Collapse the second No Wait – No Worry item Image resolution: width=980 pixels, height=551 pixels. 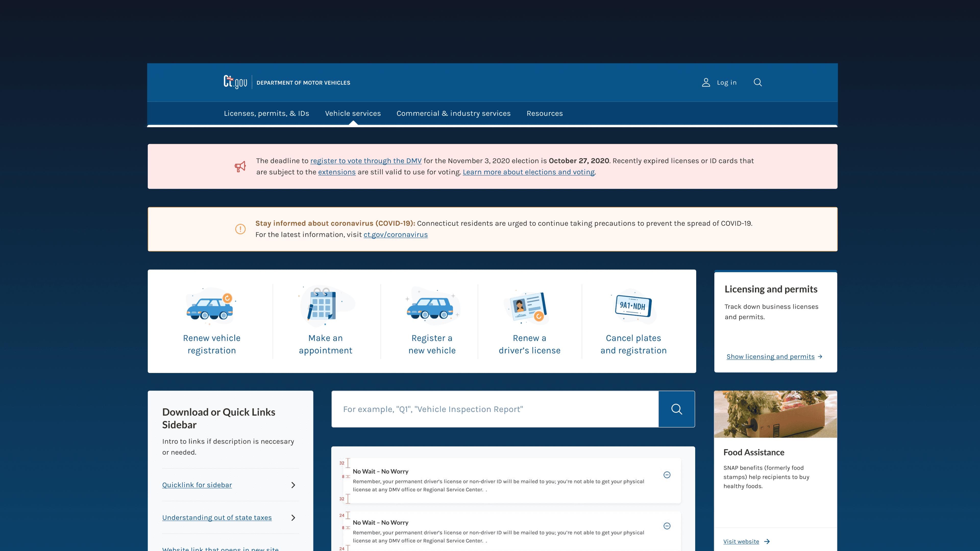tap(667, 526)
